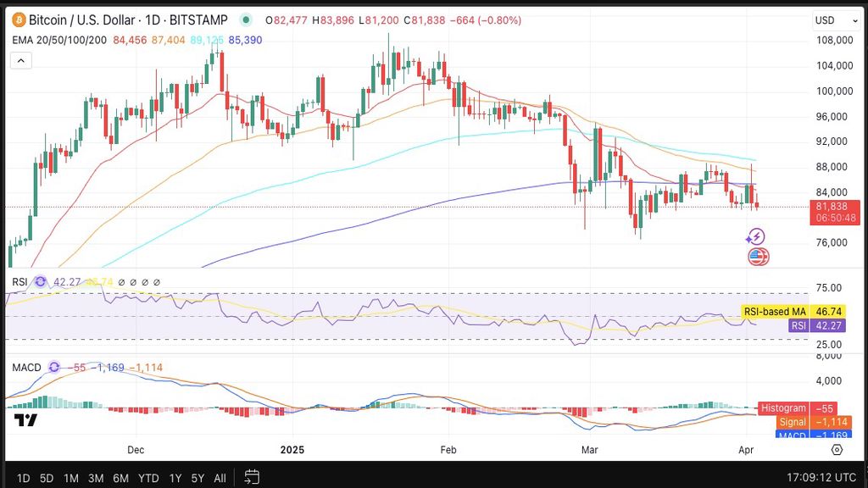Switch to the YTD time range

[x=148, y=478]
